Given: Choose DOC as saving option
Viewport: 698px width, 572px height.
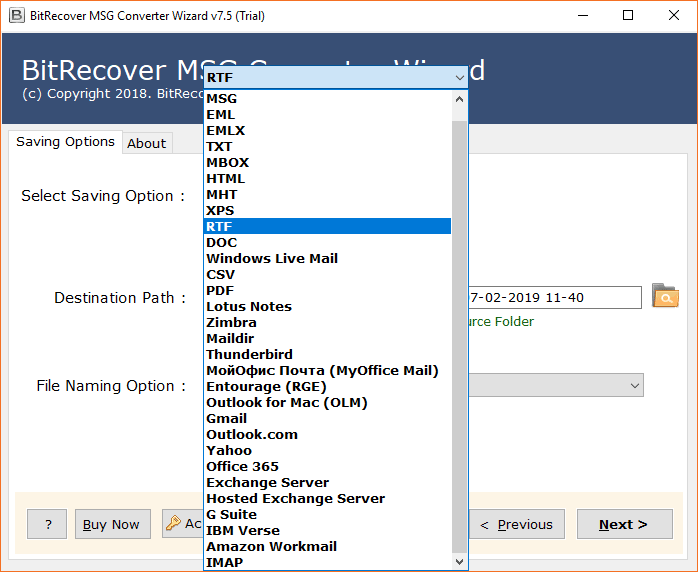Looking at the screenshot, I should pos(327,243).
